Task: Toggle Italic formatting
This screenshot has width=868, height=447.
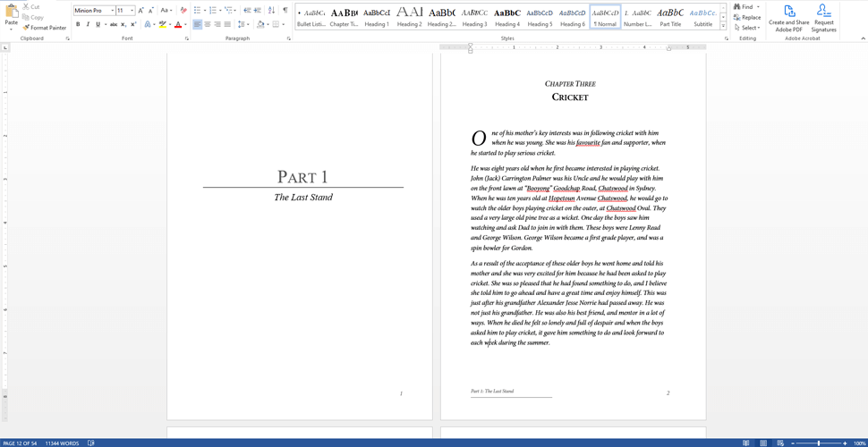Action: 88,24
